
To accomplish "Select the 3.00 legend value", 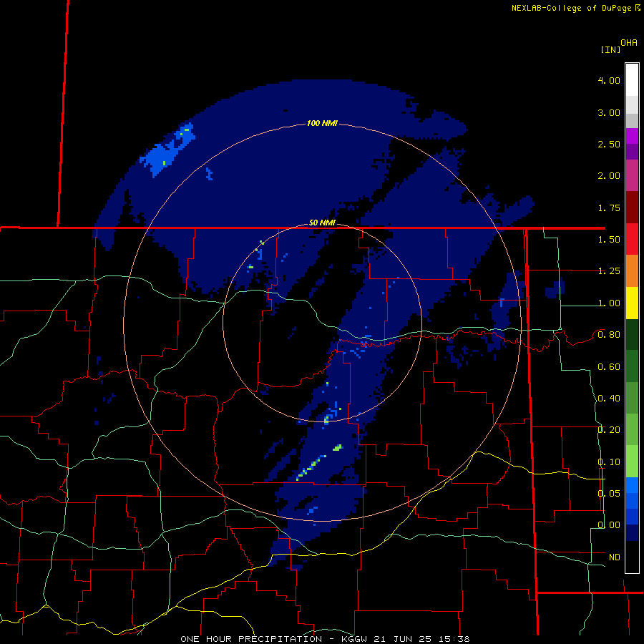I will click(x=609, y=112).
